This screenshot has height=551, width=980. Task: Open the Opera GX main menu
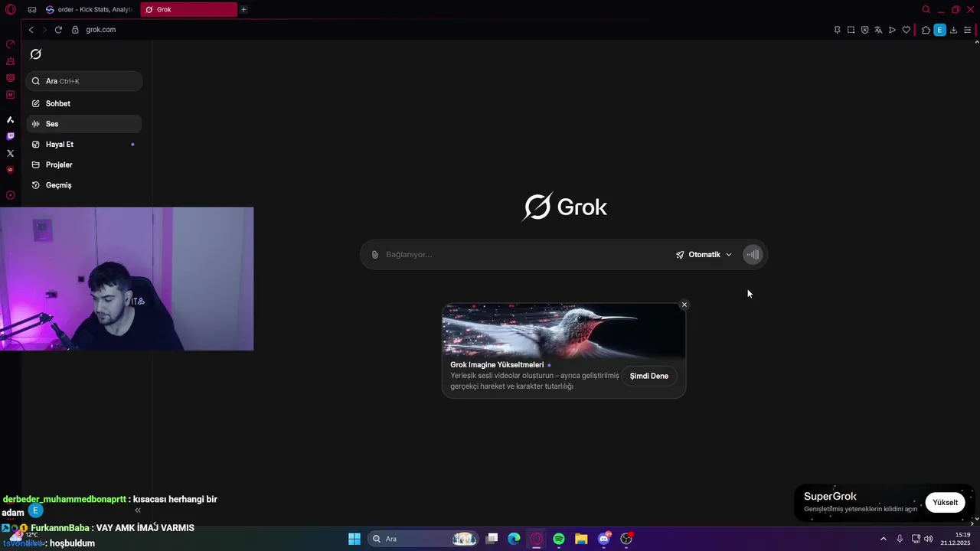(10, 9)
